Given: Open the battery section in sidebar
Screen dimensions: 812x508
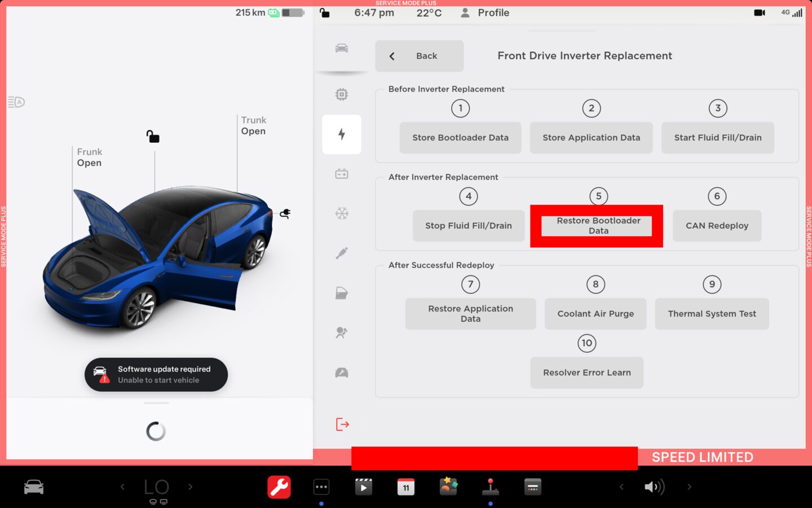Looking at the screenshot, I should [342, 174].
